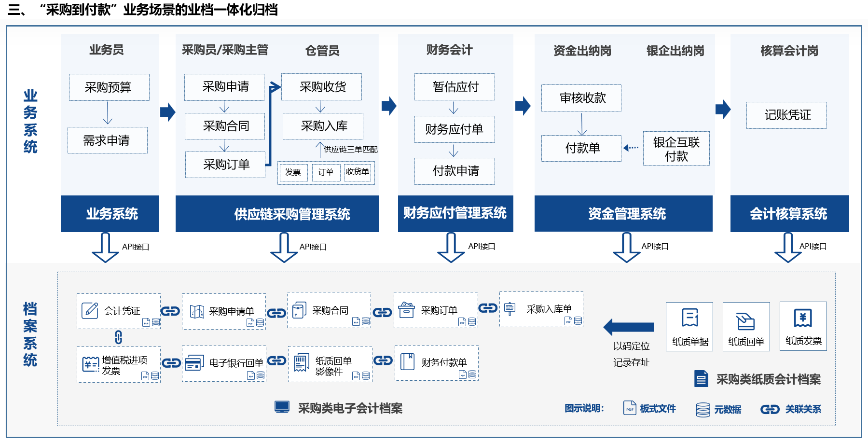Click the PDF 板式文件 legend icon
Viewport: 868px width, 443px height.
[630, 408]
